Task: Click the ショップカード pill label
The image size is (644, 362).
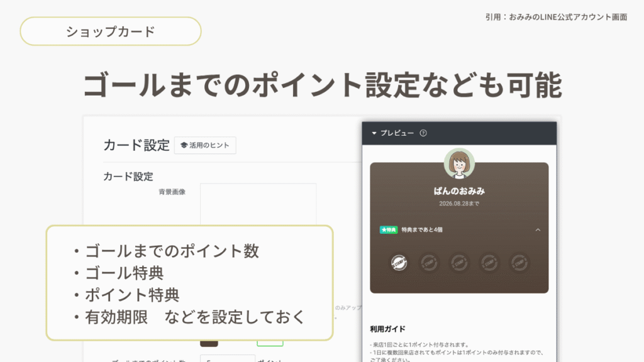Action: [x=111, y=31]
